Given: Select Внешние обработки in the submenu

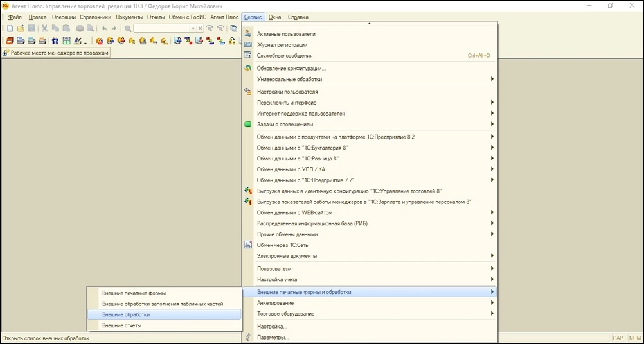Looking at the screenshot, I should click(165, 315).
